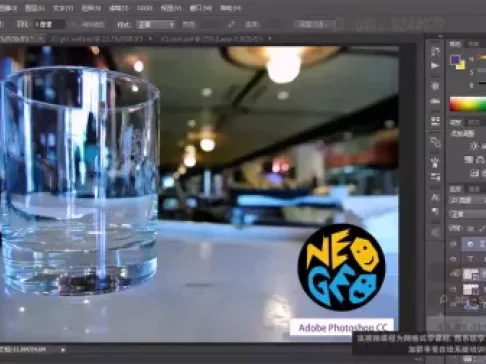The width and height of the screenshot is (486, 364).
Task: Toggle the 消除锯齿 anti-alias checkbox
Action: click(x=74, y=24)
